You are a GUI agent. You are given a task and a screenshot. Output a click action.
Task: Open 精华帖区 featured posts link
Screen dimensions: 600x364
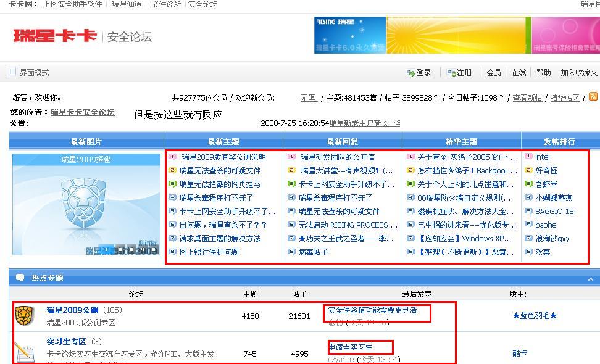pyautogui.click(x=565, y=98)
